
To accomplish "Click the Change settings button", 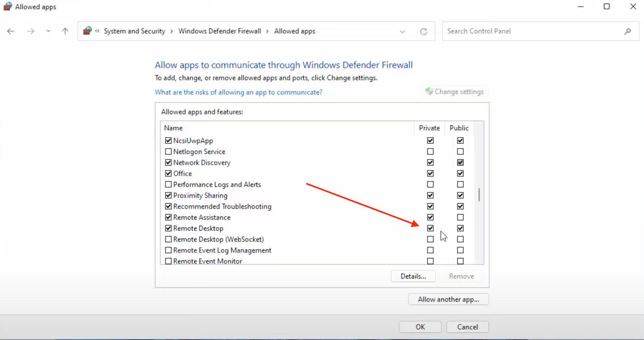I will [x=454, y=92].
